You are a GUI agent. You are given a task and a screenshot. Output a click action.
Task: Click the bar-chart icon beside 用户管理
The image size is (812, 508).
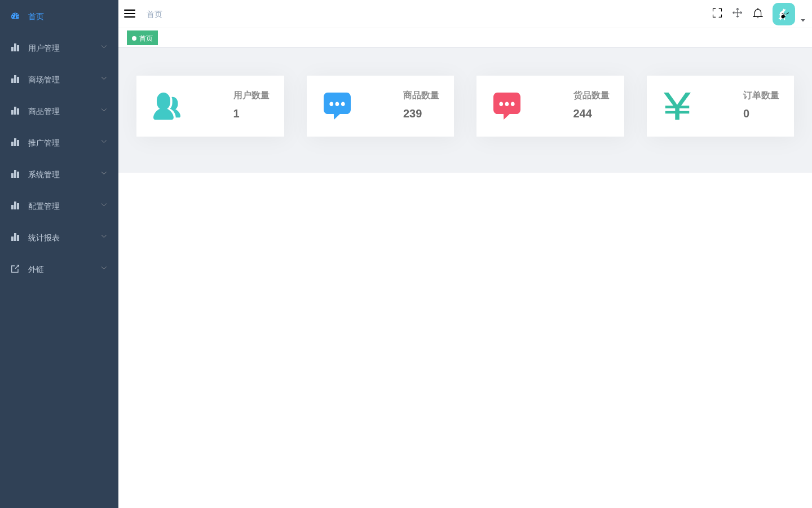point(15,47)
